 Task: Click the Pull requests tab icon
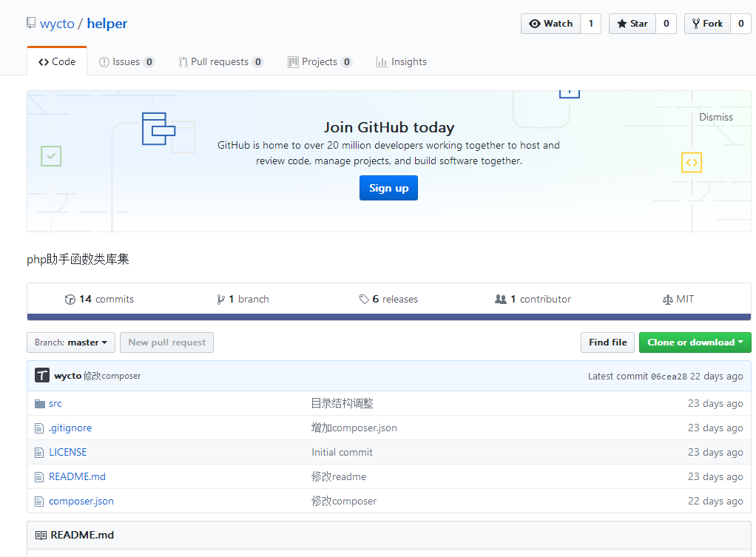[x=183, y=62]
